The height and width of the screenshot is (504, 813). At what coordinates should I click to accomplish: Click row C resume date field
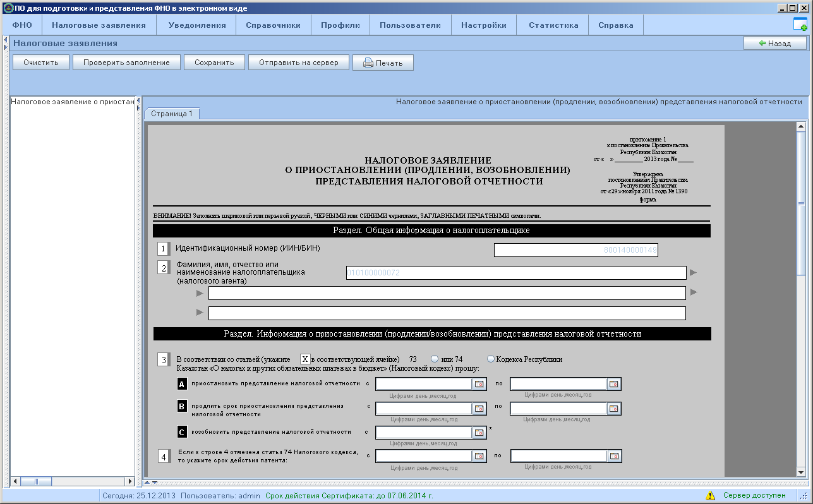click(x=424, y=433)
